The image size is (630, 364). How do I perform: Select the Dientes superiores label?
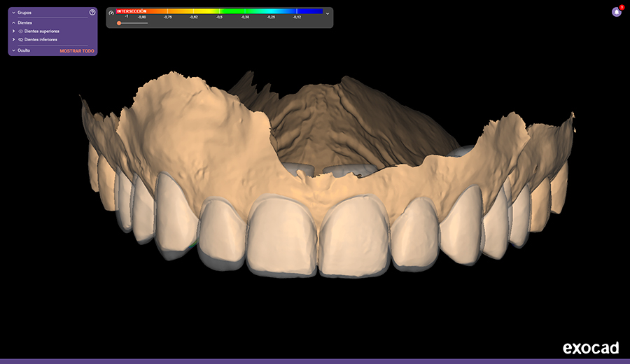42,31
